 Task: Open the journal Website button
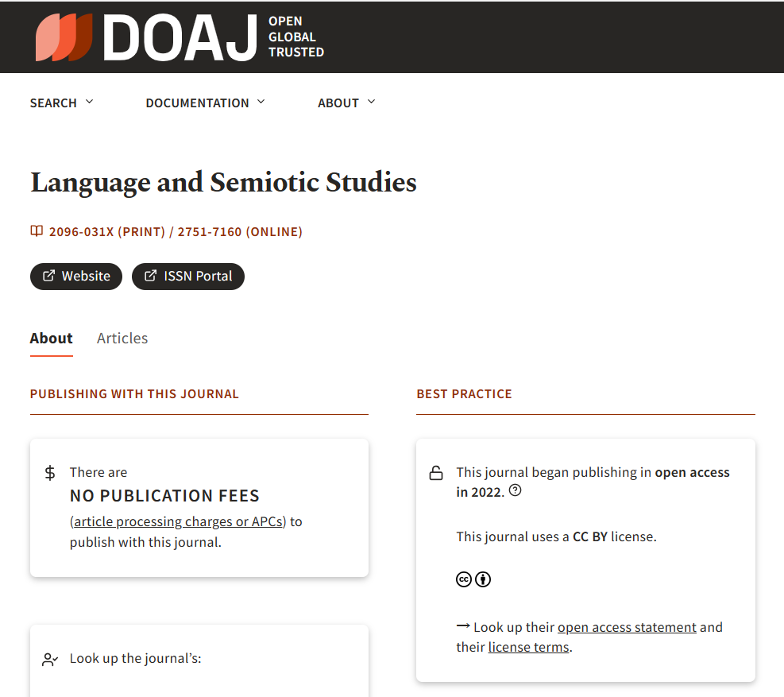(x=76, y=277)
